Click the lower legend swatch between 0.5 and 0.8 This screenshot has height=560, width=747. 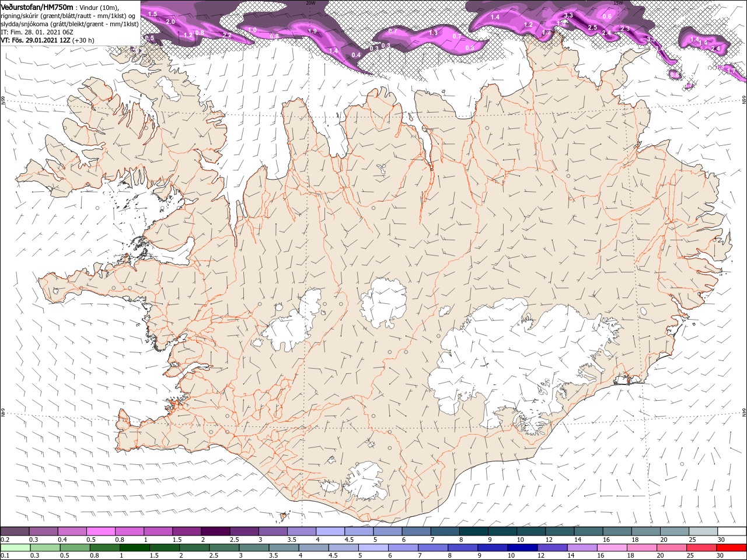(x=75, y=548)
